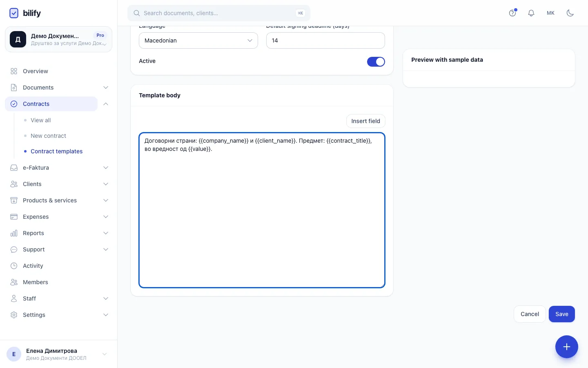Click the Support chat bubble icon
Screen dimensions: 588x368
click(x=14, y=249)
